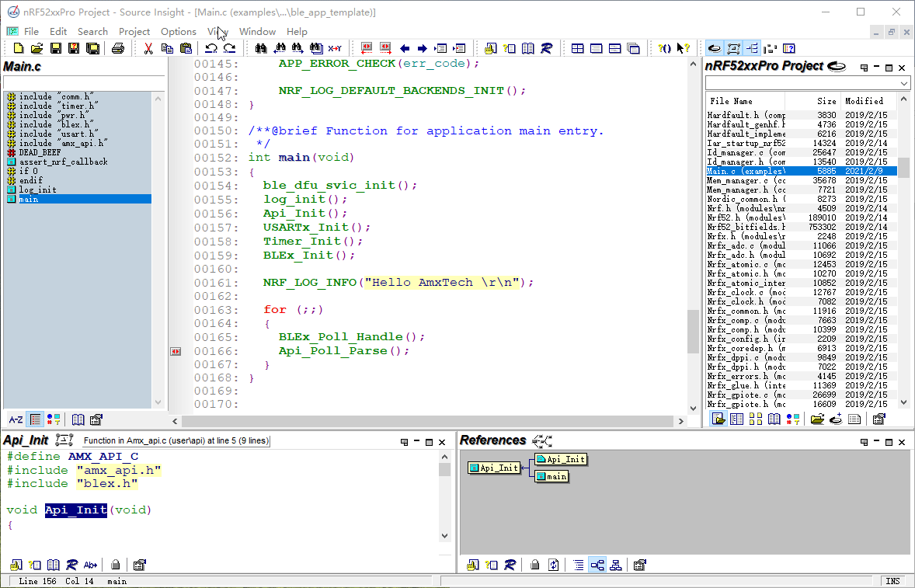Screen dimensions: 915x588
Task: Click the Print icon in toolbar
Action: point(118,48)
